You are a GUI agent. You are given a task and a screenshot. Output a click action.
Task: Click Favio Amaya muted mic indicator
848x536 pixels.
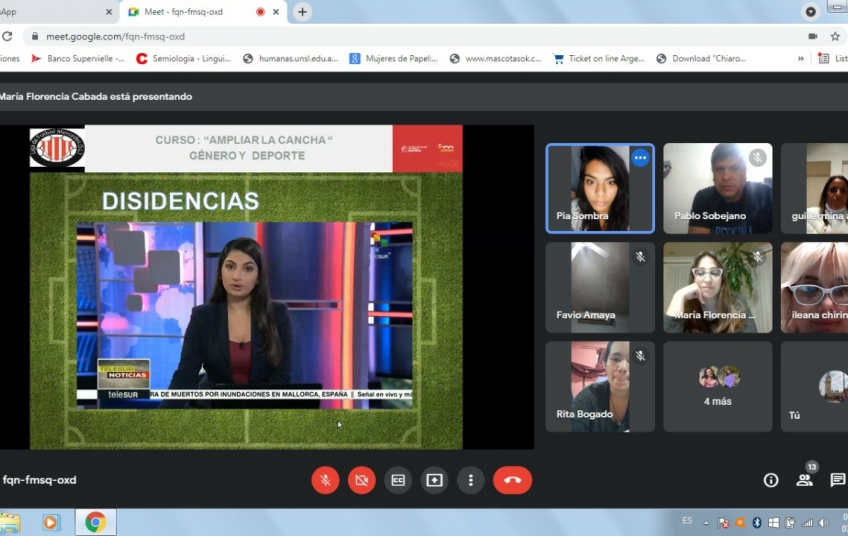click(640, 257)
